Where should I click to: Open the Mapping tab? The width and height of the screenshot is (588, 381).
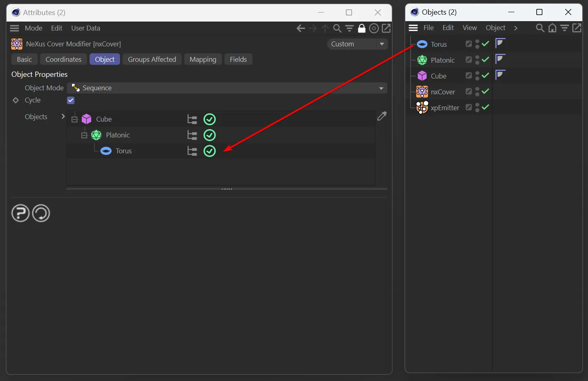[x=203, y=59]
